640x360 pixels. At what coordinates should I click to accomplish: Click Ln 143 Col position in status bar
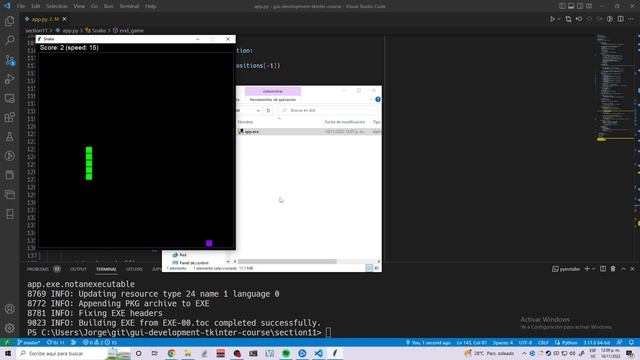click(x=471, y=342)
